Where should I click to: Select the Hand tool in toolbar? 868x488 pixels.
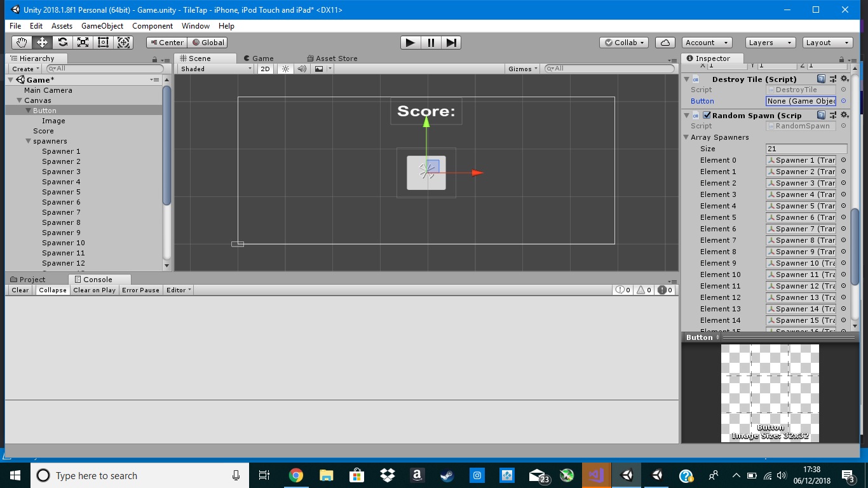[22, 43]
